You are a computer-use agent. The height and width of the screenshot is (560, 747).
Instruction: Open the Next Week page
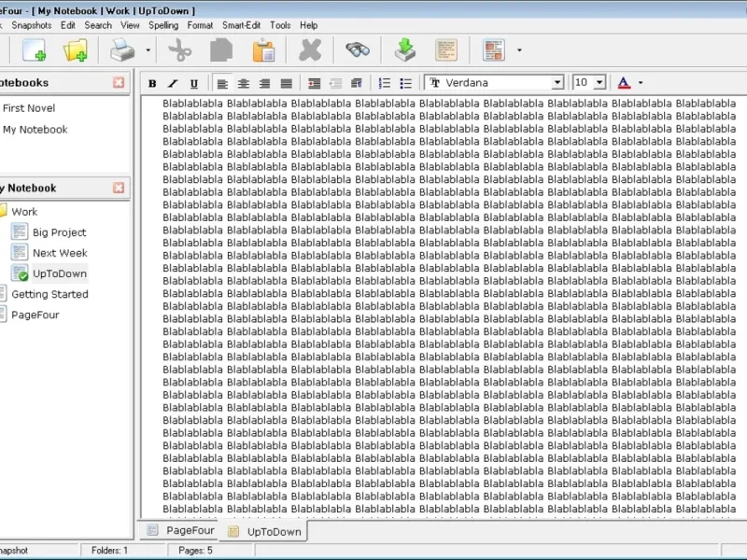tap(60, 253)
